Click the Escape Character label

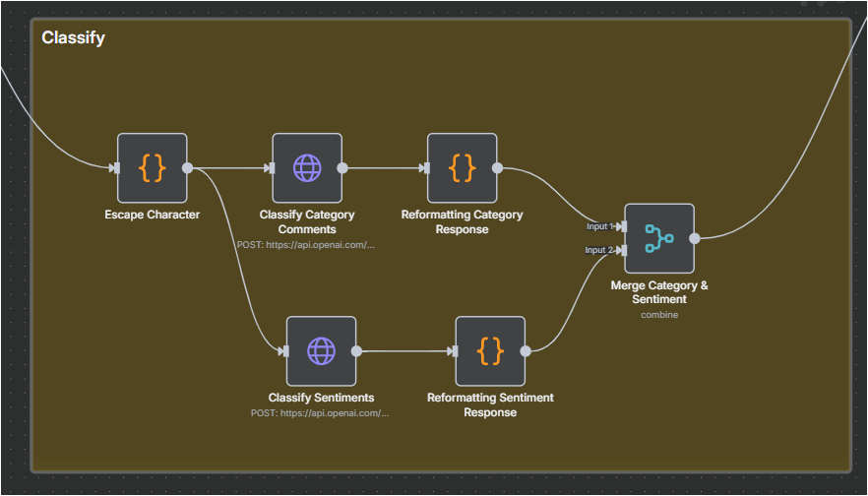point(153,215)
